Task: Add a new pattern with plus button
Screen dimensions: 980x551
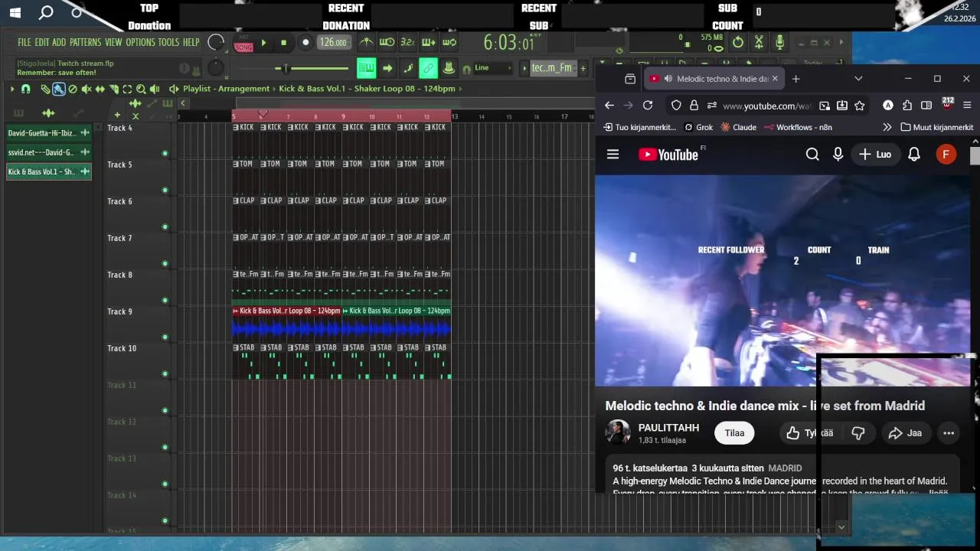Action: coord(583,68)
